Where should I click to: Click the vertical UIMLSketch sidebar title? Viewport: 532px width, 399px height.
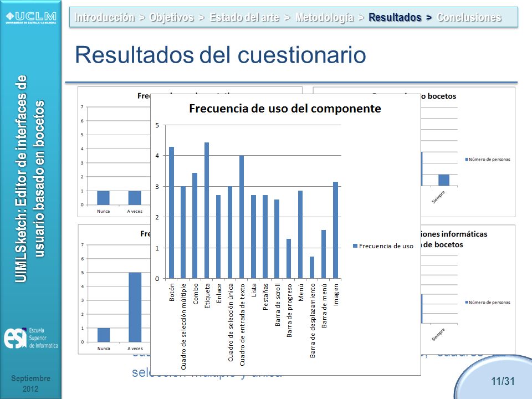pyautogui.click(x=30, y=179)
